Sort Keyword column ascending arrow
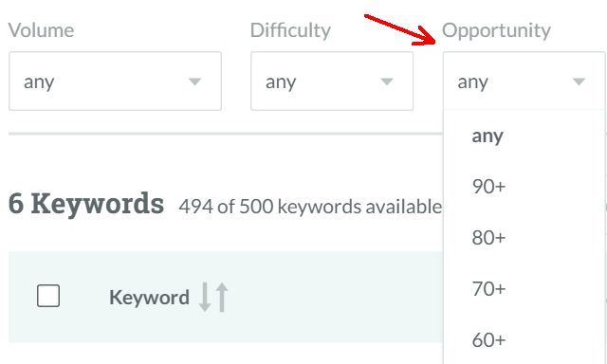 (221, 297)
